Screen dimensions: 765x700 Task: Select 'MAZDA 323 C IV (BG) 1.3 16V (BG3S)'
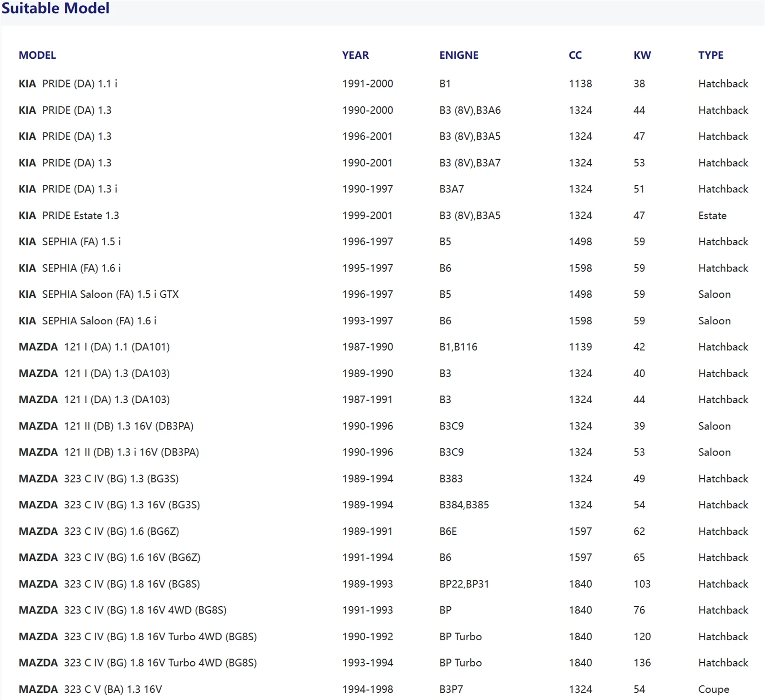tap(109, 505)
